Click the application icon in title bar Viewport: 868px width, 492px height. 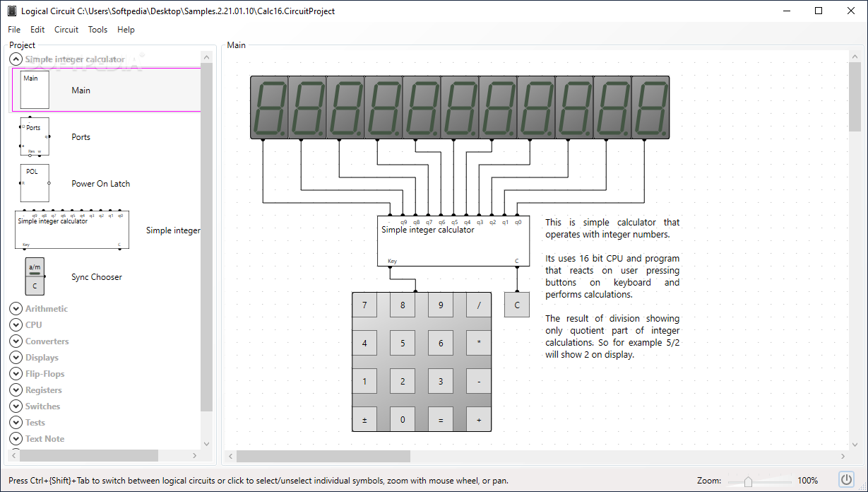point(11,11)
